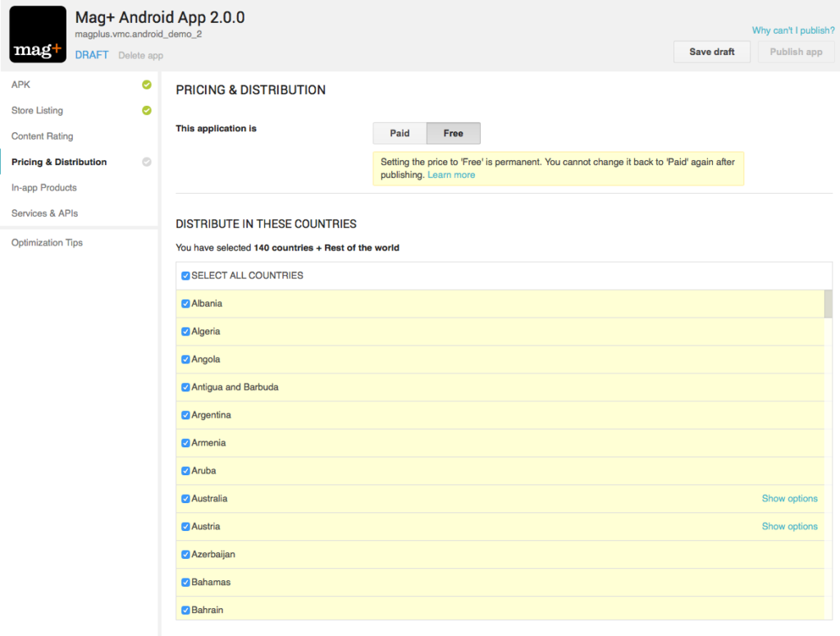Image resolution: width=840 pixels, height=636 pixels.
Task: Uncheck the Armenia checkbox
Action: pos(185,442)
